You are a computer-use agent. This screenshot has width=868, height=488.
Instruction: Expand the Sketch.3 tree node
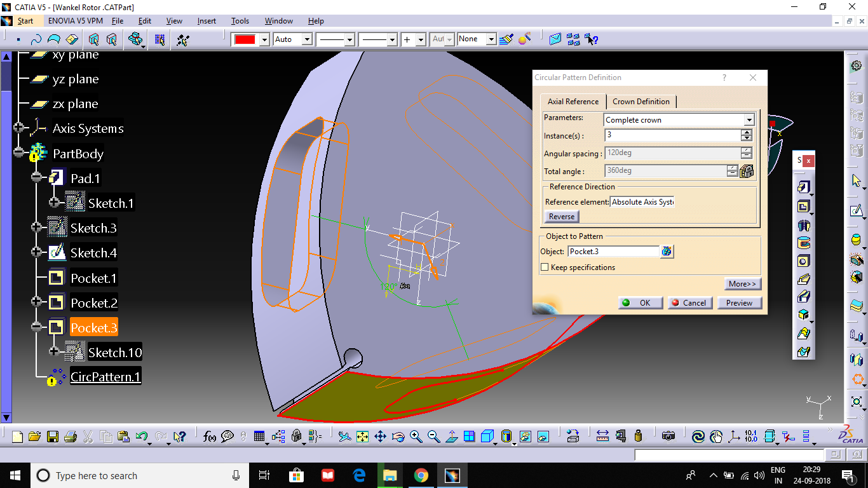coord(36,227)
